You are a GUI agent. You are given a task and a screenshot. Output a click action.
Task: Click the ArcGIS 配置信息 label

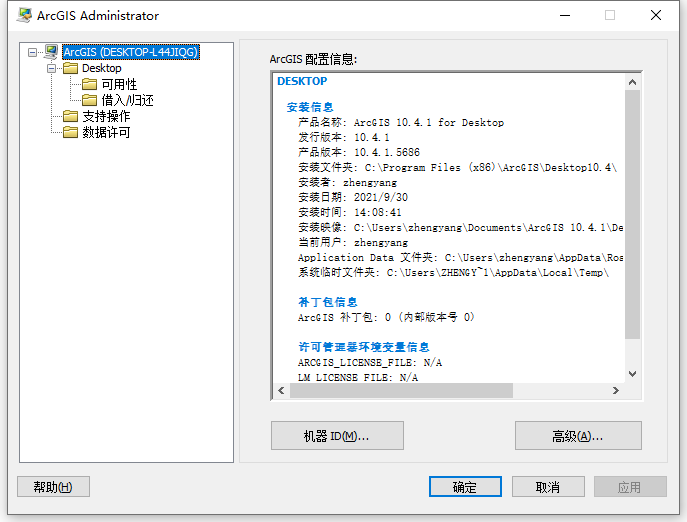click(x=313, y=59)
